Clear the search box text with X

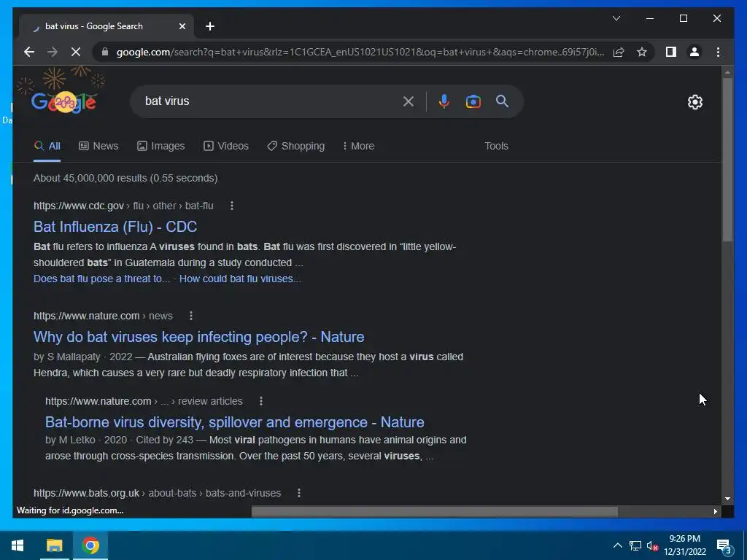(x=409, y=101)
